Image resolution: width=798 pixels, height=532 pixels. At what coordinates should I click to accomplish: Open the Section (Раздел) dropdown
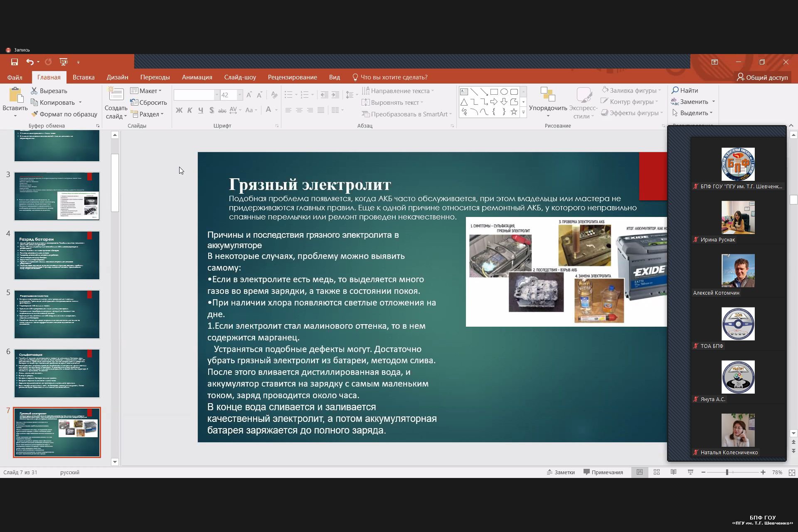(147, 114)
